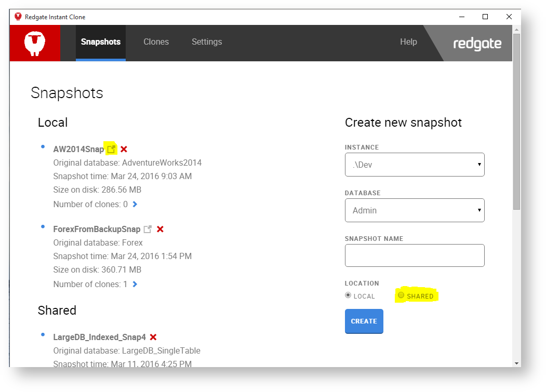Delete AW2014Snap with the red X
The height and width of the screenshot is (392, 546).
(x=124, y=149)
